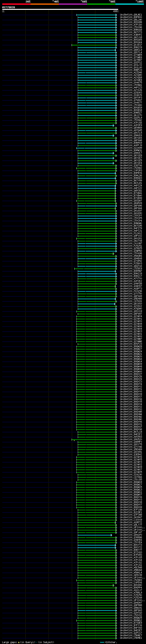The image size is (146, 644).
Task: Click the purple ~60% identity legend segment
Action: tap(73, 4)
